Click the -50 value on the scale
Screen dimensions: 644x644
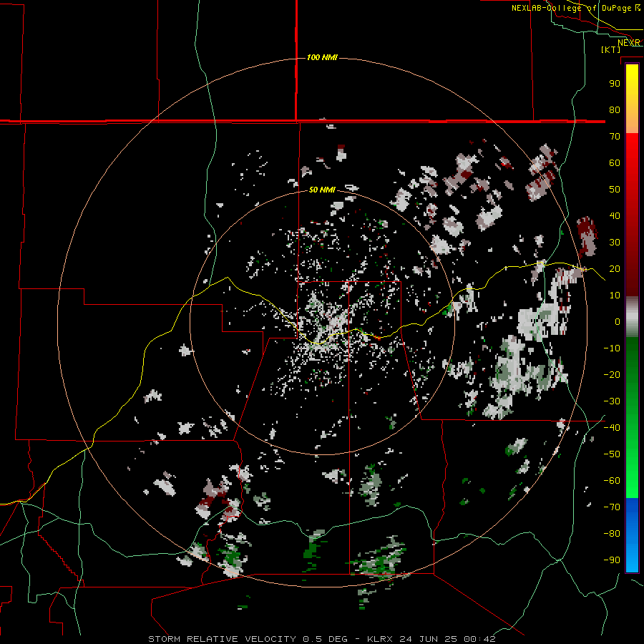613,454
